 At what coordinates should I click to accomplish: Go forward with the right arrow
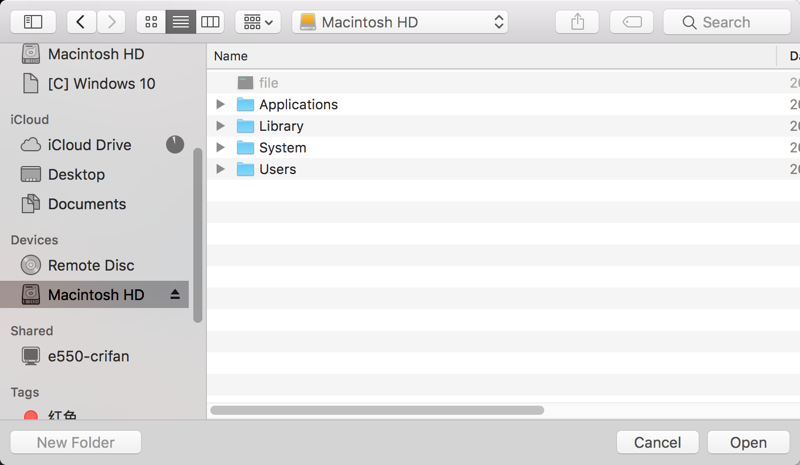[x=111, y=22]
